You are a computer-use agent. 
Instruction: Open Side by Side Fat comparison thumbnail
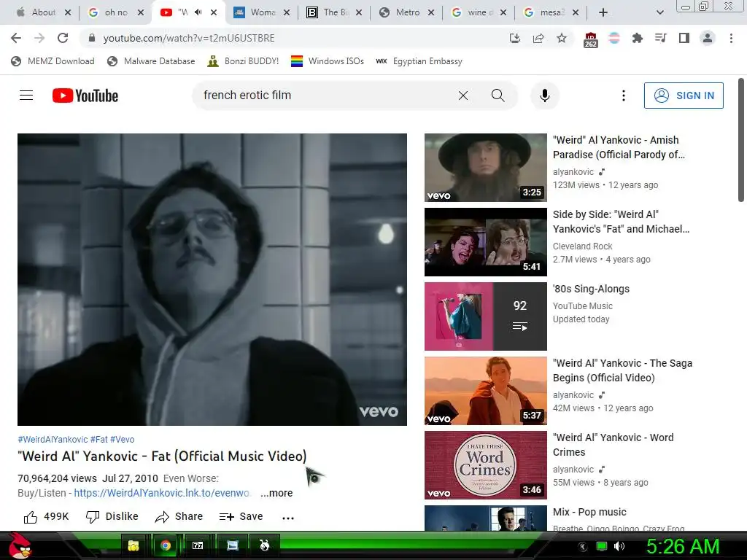485,242
